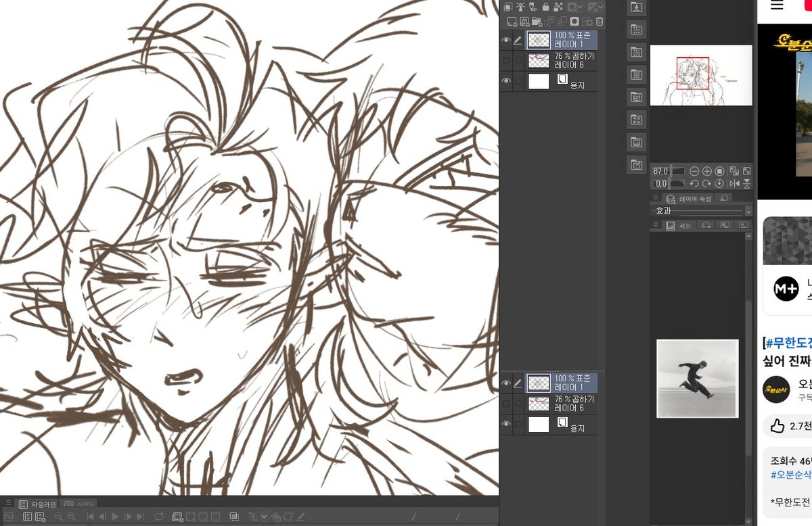Create new vector layer icon
This screenshot has height=526, width=812.
[524, 22]
